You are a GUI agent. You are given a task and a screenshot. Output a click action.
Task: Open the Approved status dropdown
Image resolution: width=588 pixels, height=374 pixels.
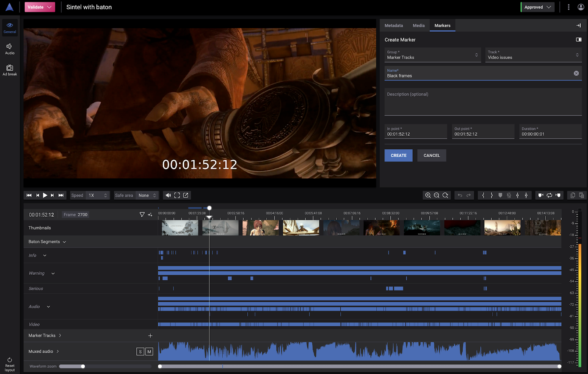coord(538,7)
